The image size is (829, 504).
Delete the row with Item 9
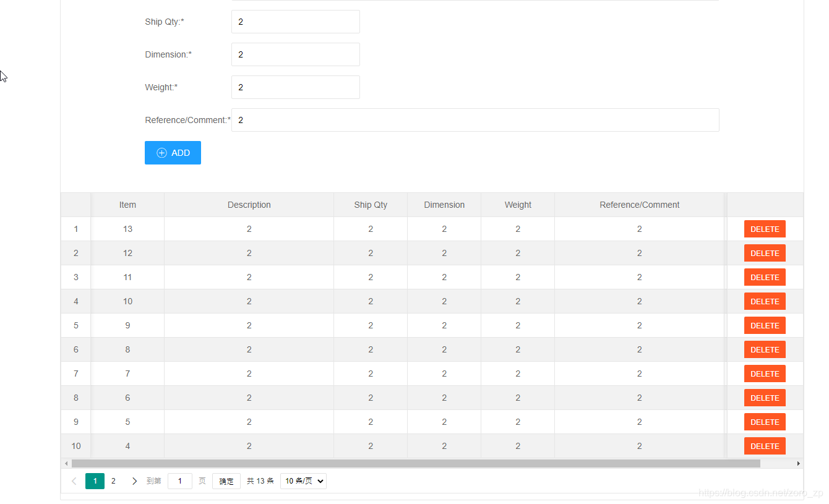tap(765, 325)
